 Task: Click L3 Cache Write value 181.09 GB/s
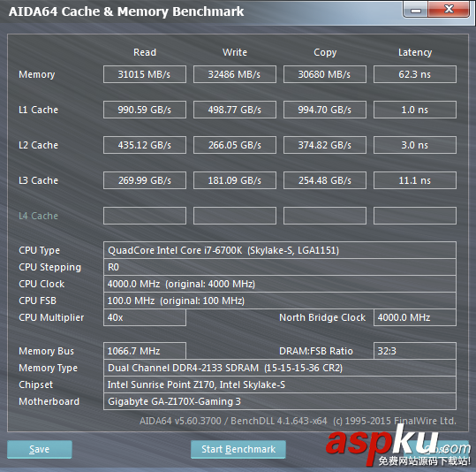[x=235, y=180]
